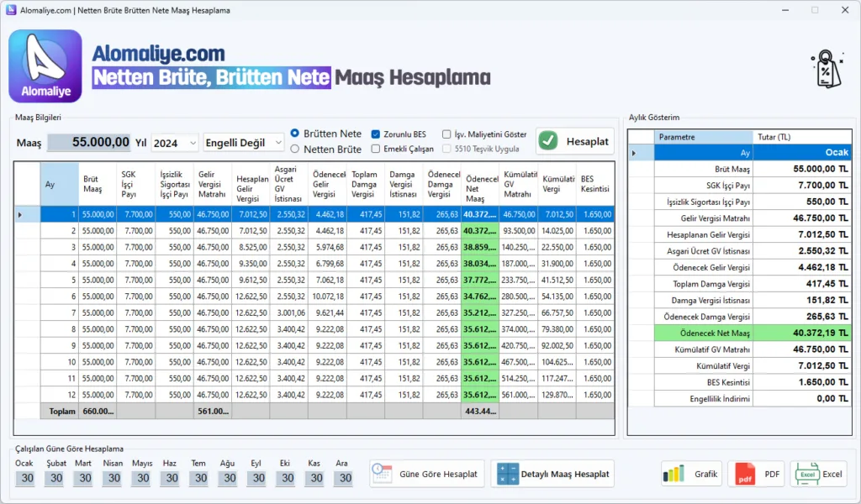The height and width of the screenshot is (504, 861).
Task: Click the red PDF export icon
Action: [745, 474]
